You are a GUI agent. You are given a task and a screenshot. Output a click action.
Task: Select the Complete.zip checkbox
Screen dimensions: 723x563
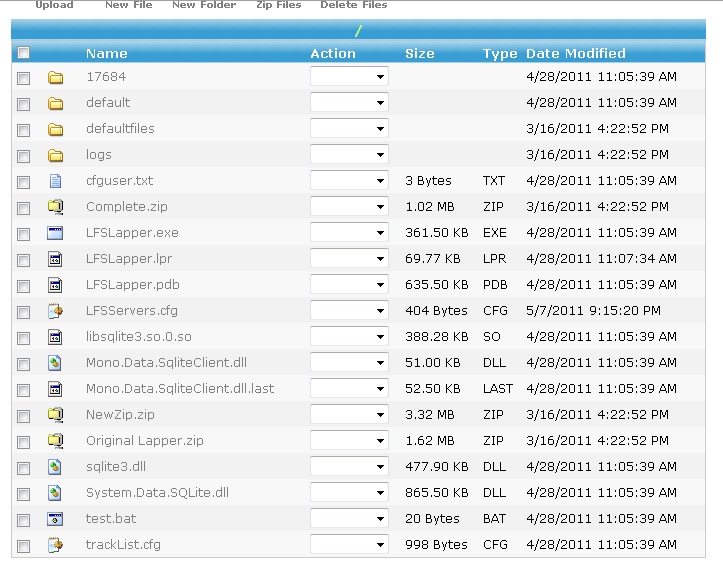point(24,208)
